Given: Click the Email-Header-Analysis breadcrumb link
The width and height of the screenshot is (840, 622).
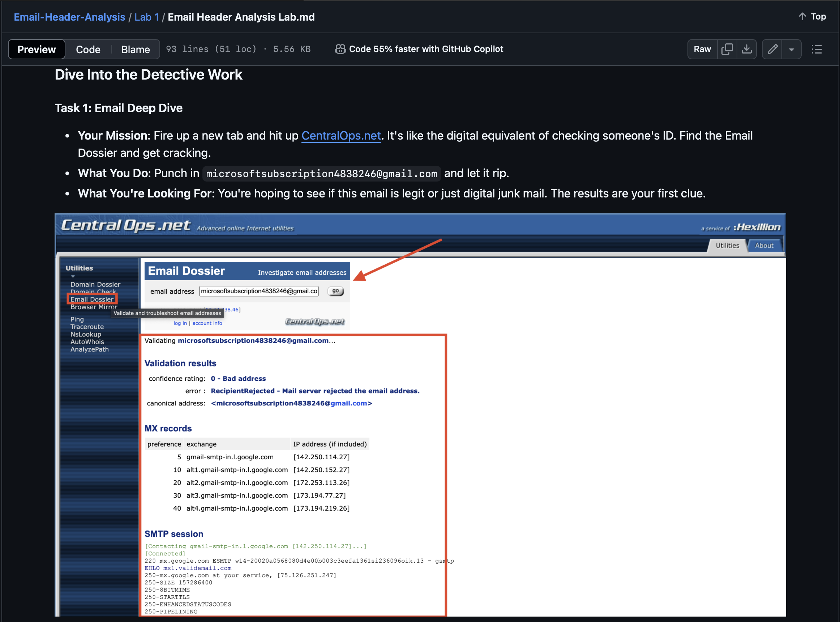Looking at the screenshot, I should [x=69, y=17].
